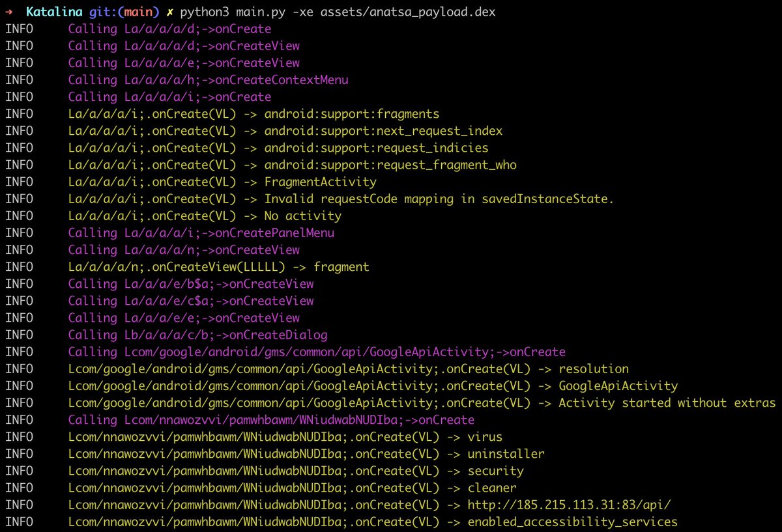Screen dimensions: 782x532
Task: Click the 'resolution' string output
Action: pyautogui.click(x=594, y=368)
